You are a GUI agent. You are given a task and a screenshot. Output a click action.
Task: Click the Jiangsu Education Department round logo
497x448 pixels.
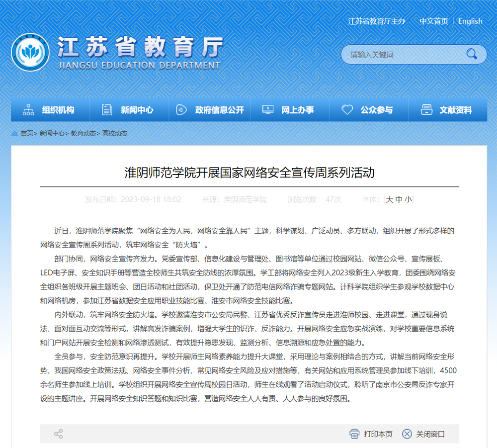click(x=30, y=52)
